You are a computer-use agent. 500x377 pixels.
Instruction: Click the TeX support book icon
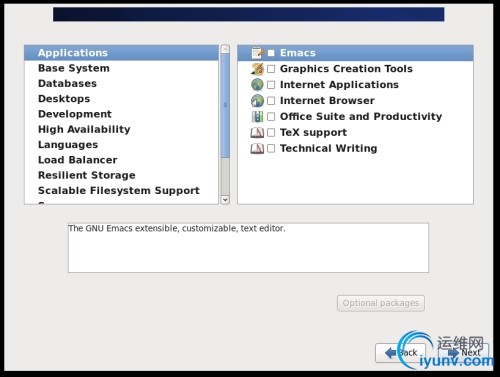[257, 133]
